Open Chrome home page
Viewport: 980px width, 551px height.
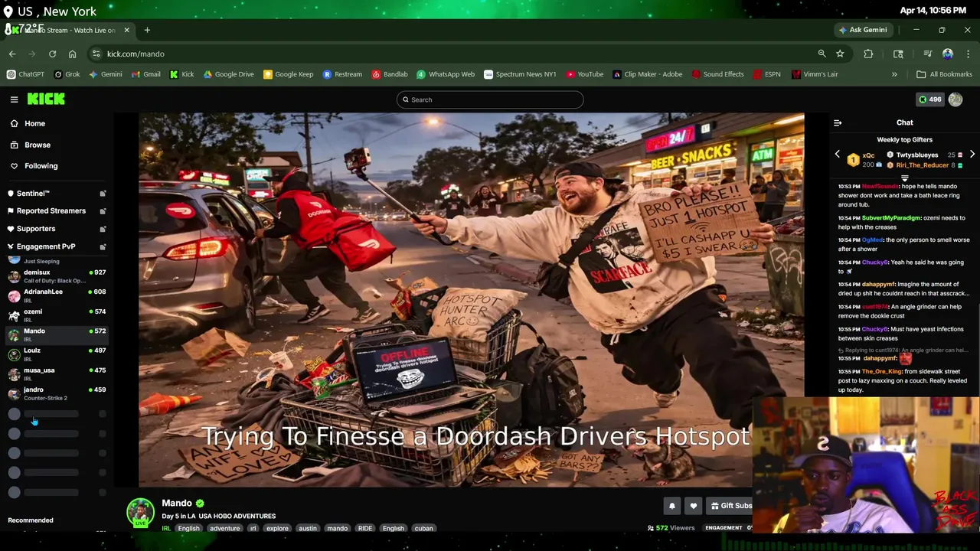pos(72,54)
